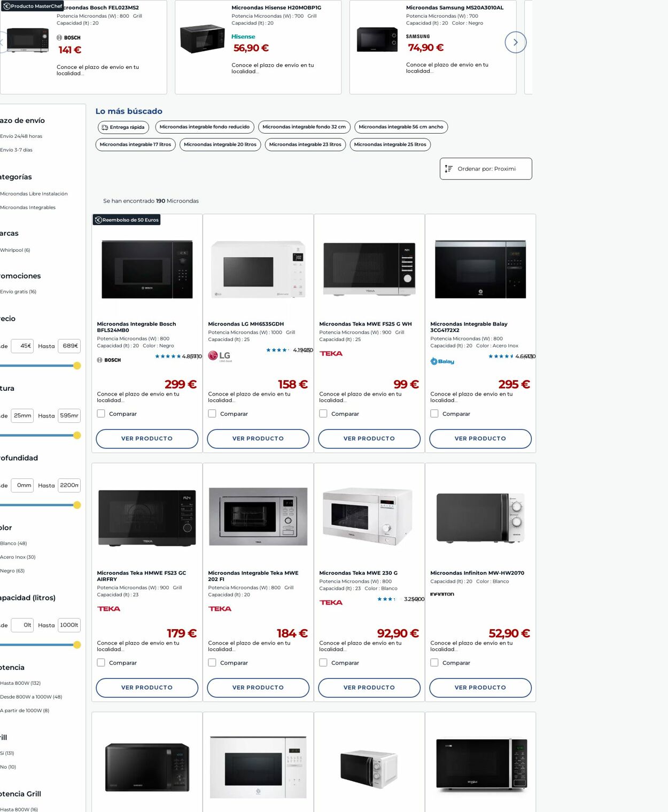Click VER PRODUCTO for the Balay 3CG4172X2

pyautogui.click(x=480, y=438)
